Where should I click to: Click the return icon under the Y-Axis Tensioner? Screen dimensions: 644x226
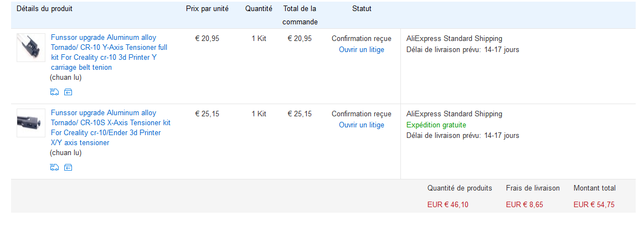click(x=68, y=92)
